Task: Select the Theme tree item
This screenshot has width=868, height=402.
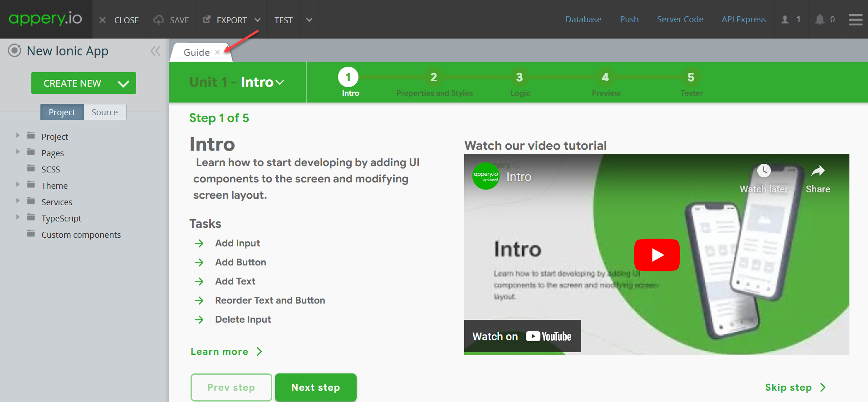Action: click(x=54, y=186)
